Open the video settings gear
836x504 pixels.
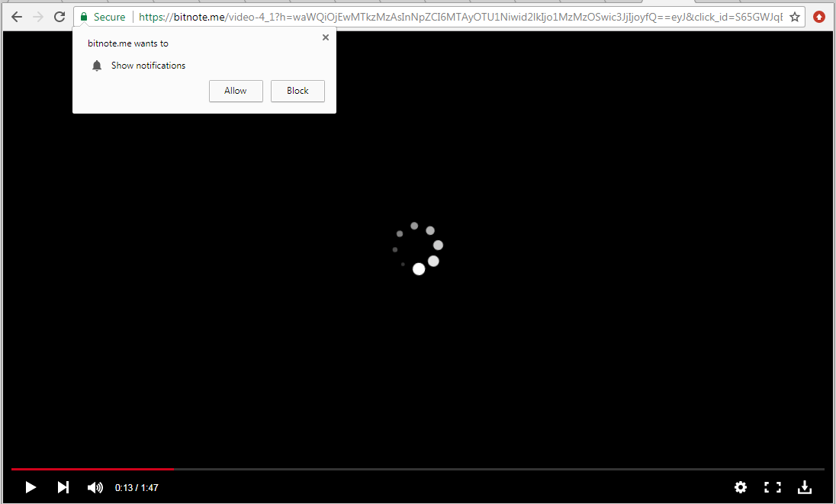point(741,487)
